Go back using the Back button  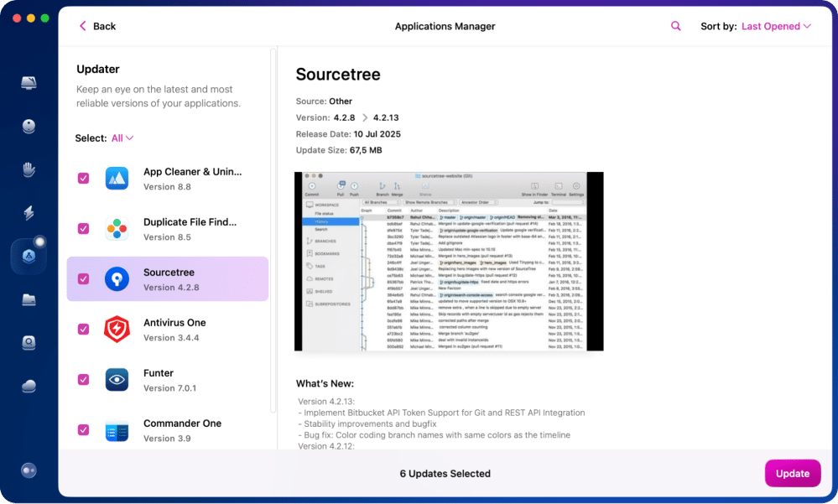pos(97,26)
